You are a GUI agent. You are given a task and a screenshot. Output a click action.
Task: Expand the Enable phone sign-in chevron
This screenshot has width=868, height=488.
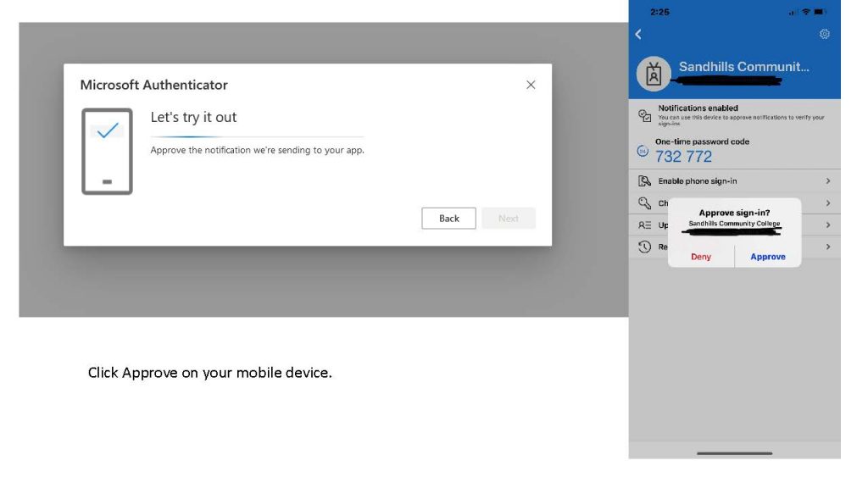click(828, 181)
